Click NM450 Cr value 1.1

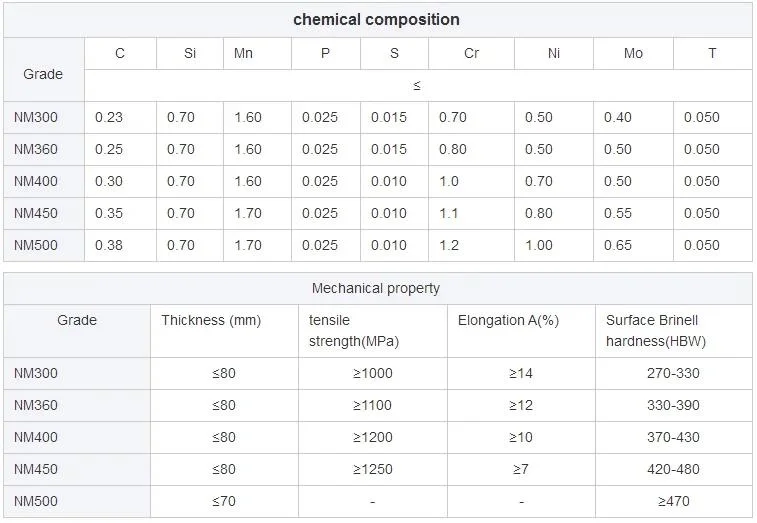[449, 213]
